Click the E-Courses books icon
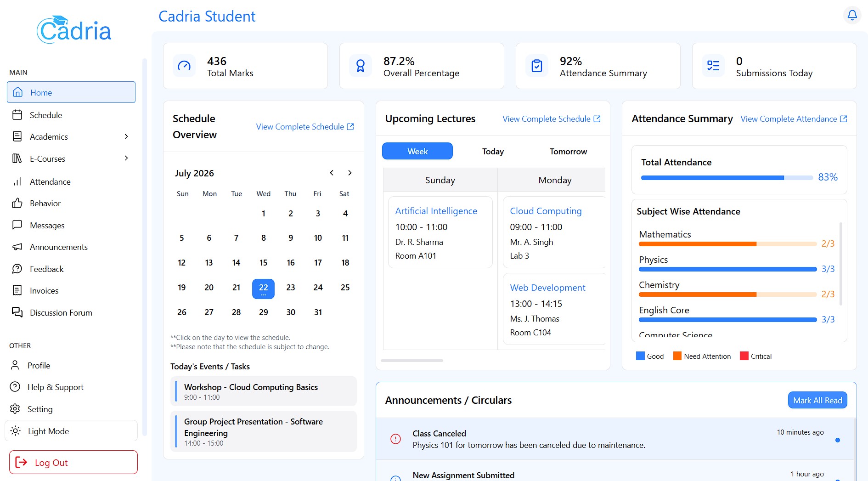 [17, 158]
